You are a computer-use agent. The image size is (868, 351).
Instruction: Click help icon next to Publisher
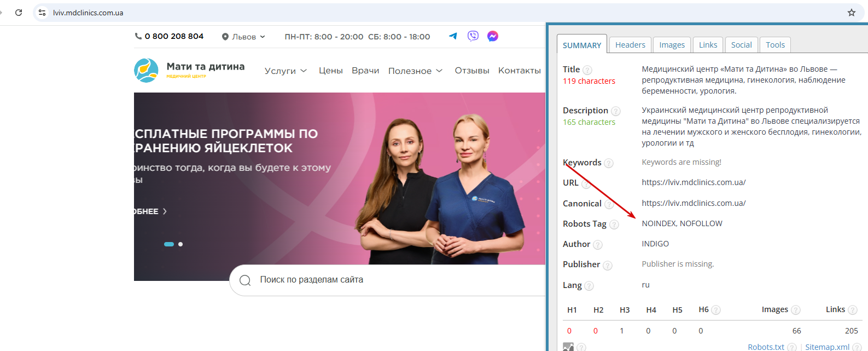pyautogui.click(x=608, y=265)
